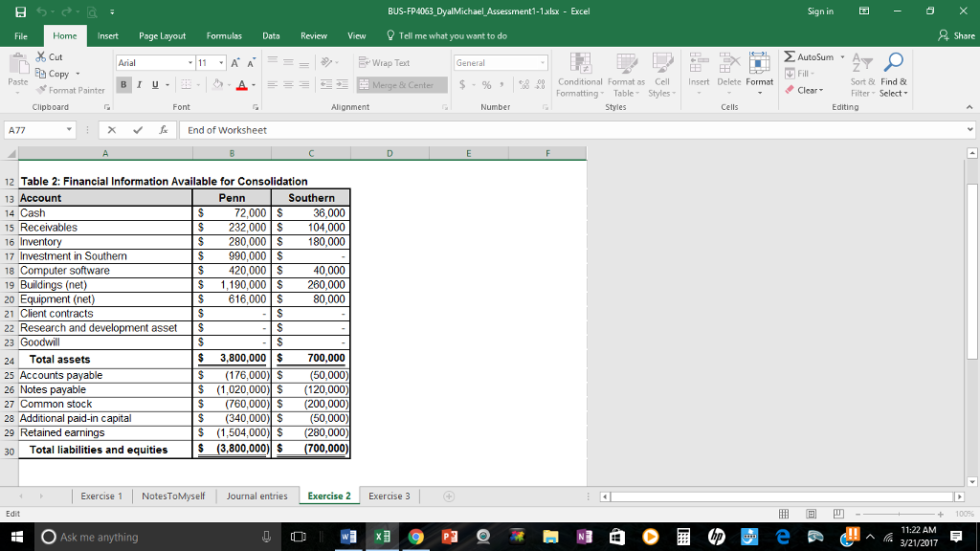
Task: Toggle Bold formatting
Action: (123, 84)
